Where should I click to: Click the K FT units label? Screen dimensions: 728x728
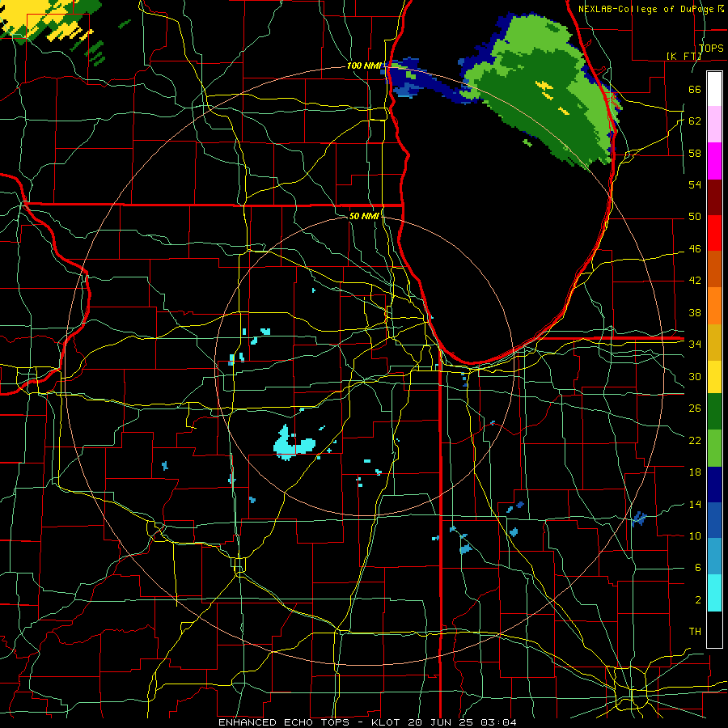[x=684, y=56]
